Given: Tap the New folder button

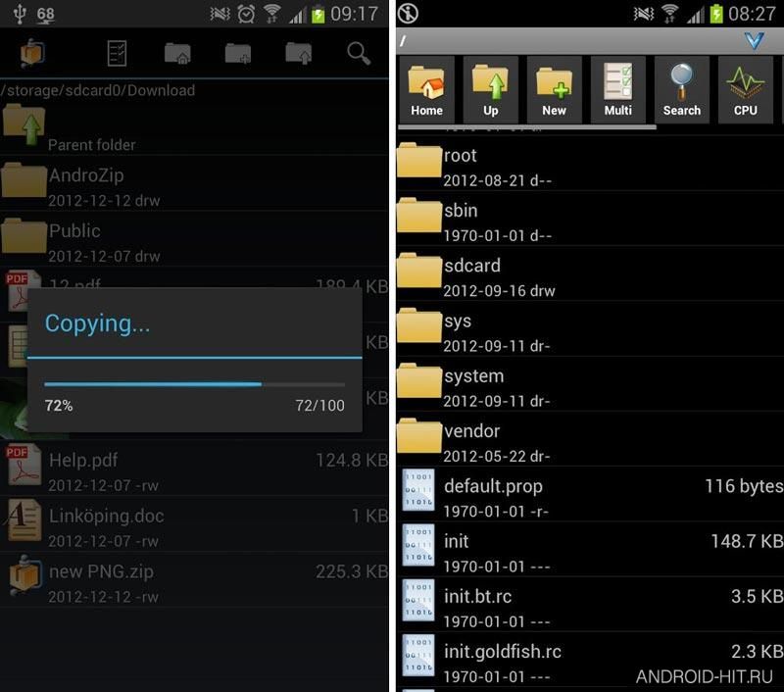Looking at the screenshot, I should 554,89.
